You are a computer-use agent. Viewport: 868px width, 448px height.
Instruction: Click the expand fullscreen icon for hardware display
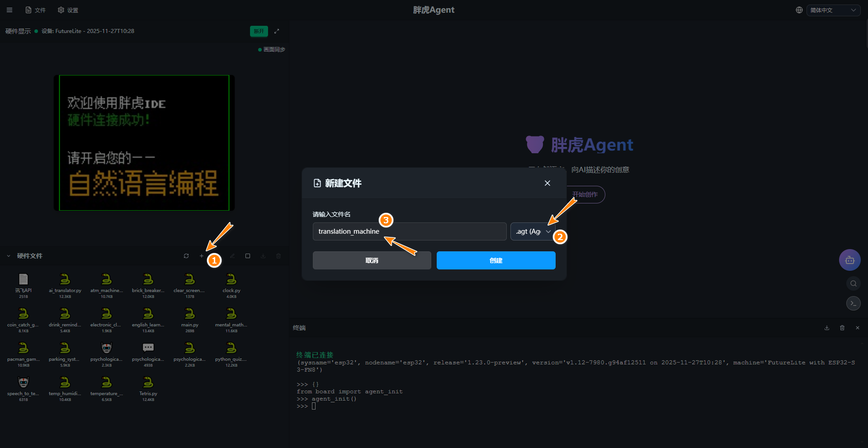[x=277, y=31]
